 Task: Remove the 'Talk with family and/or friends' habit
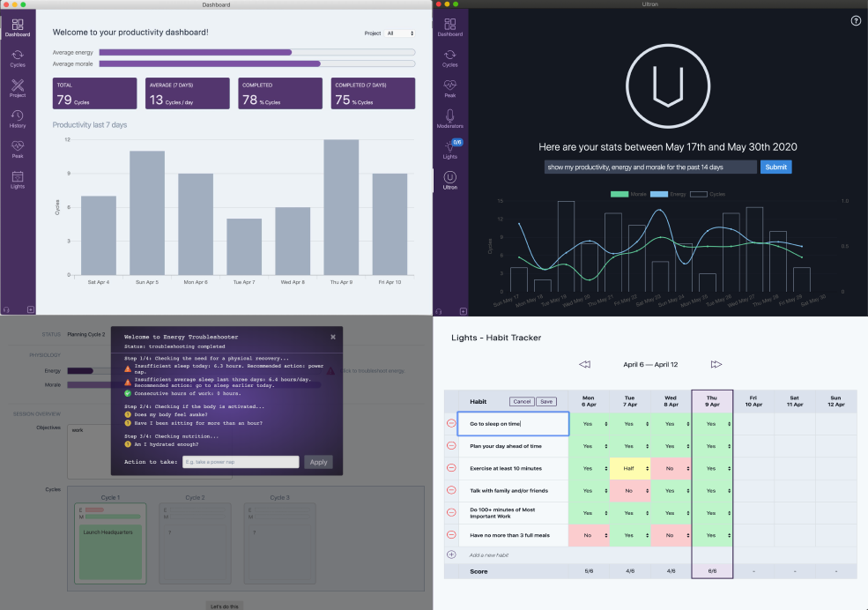pyautogui.click(x=451, y=490)
